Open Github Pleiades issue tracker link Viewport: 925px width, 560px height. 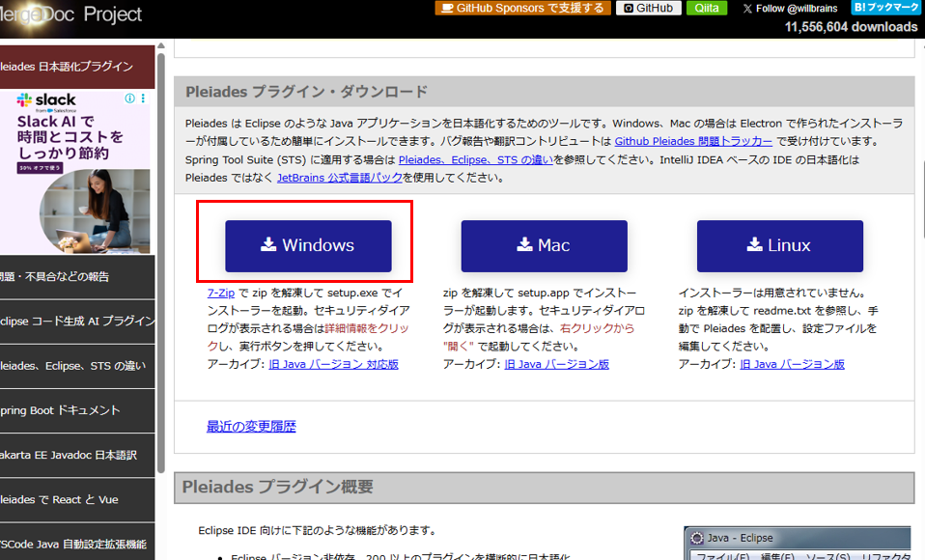click(693, 142)
